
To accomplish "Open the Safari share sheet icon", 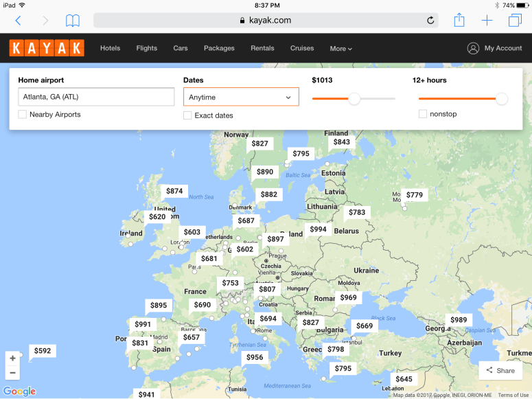I will (x=459, y=20).
